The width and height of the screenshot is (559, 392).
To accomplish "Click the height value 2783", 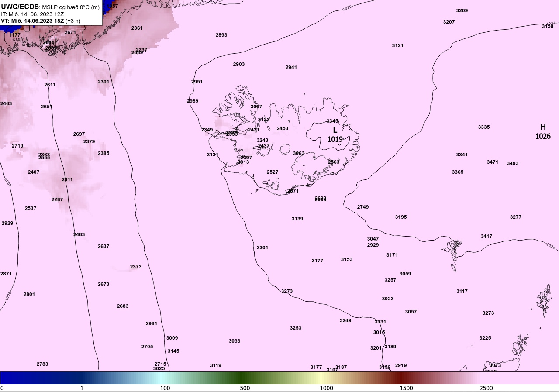I will point(42,364).
